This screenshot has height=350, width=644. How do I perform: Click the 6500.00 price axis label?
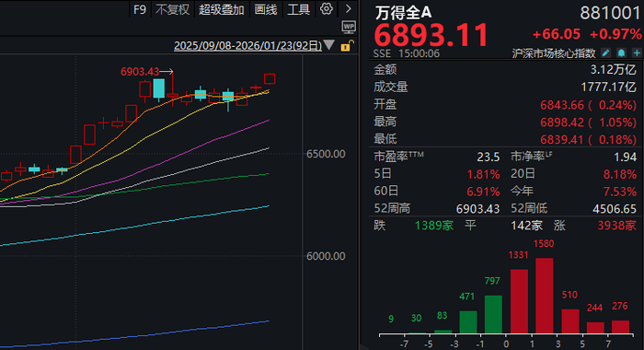coord(326,154)
